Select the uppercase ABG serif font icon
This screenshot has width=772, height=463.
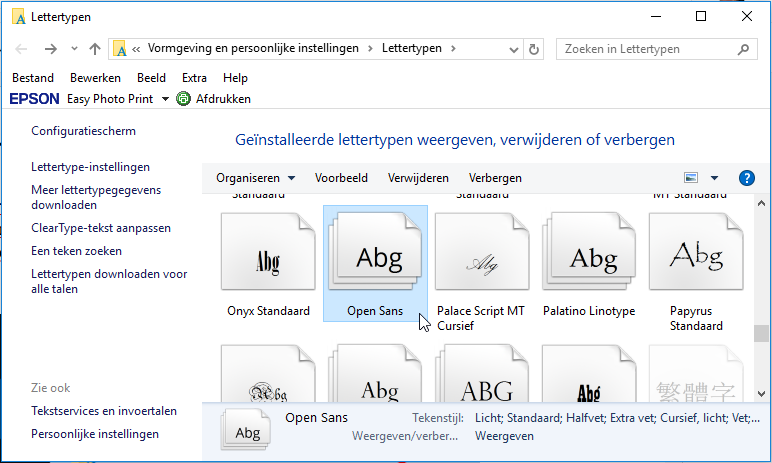[x=482, y=373]
